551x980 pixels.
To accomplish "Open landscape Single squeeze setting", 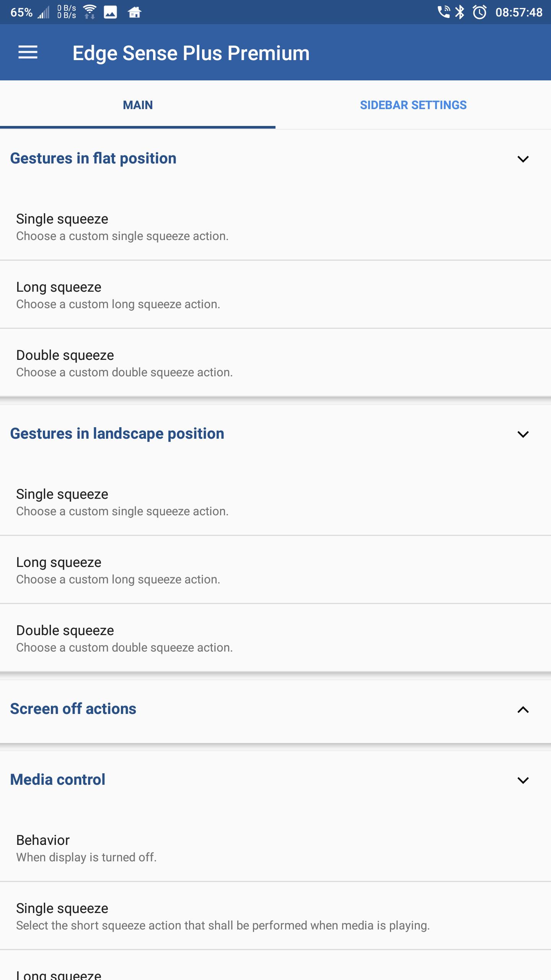I will [x=275, y=502].
